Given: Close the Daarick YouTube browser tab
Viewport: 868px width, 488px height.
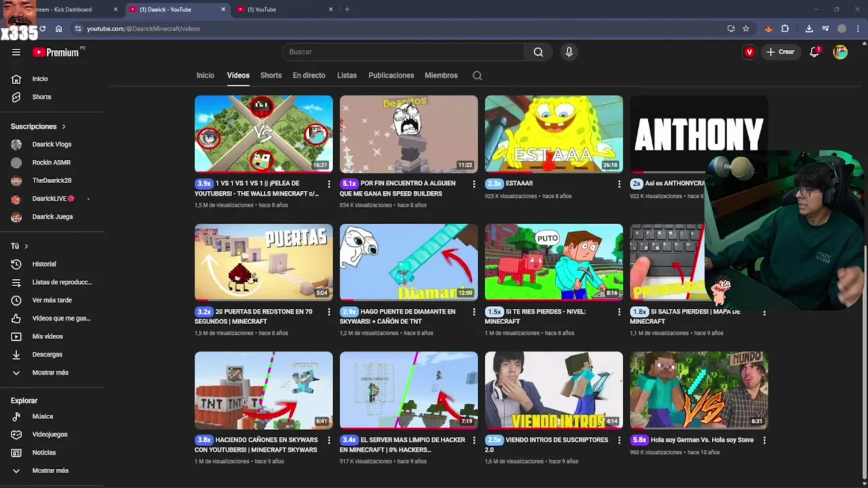Looking at the screenshot, I should coord(223,9).
